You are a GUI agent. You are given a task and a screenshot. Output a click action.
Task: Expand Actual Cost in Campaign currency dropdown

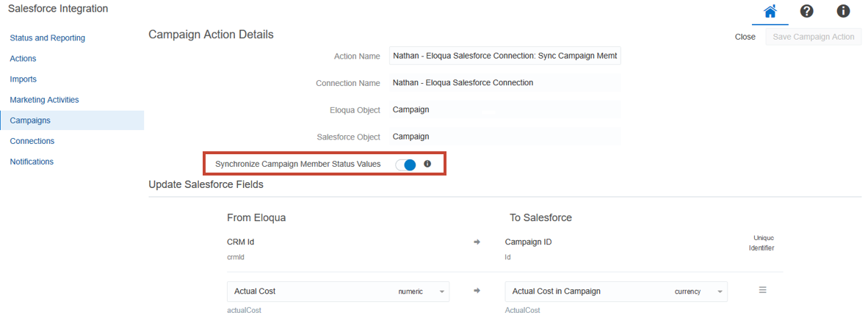coord(720,292)
